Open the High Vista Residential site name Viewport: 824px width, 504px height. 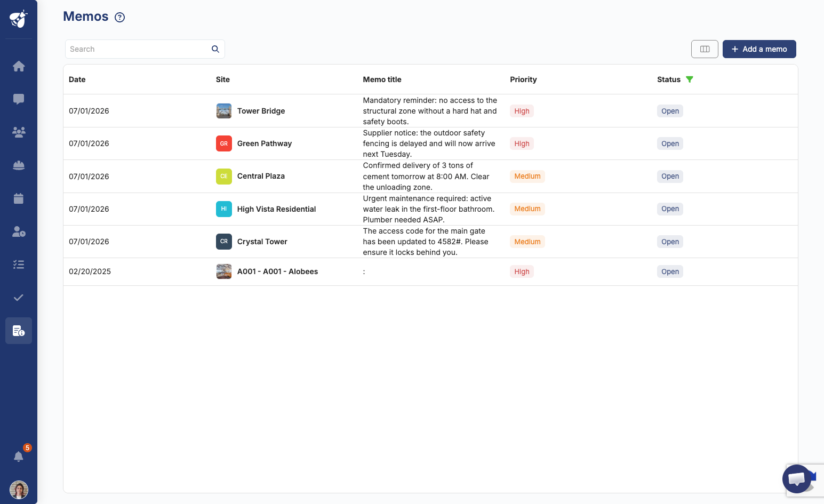[276, 209]
